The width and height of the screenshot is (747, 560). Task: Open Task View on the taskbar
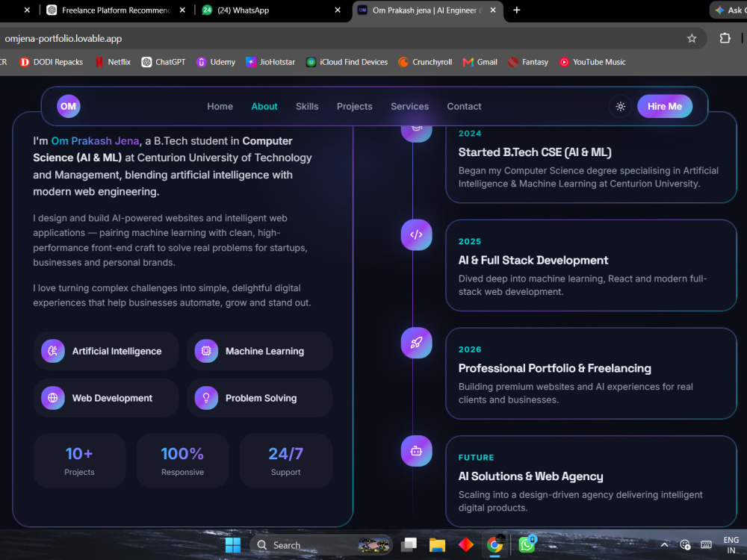click(409, 545)
